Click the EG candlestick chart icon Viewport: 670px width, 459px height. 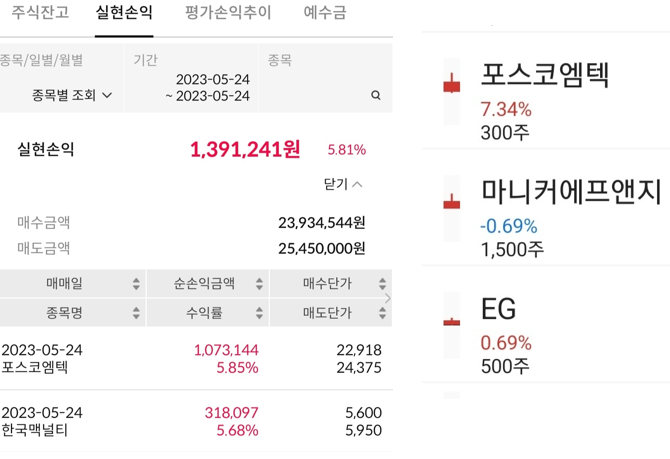(452, 325)
